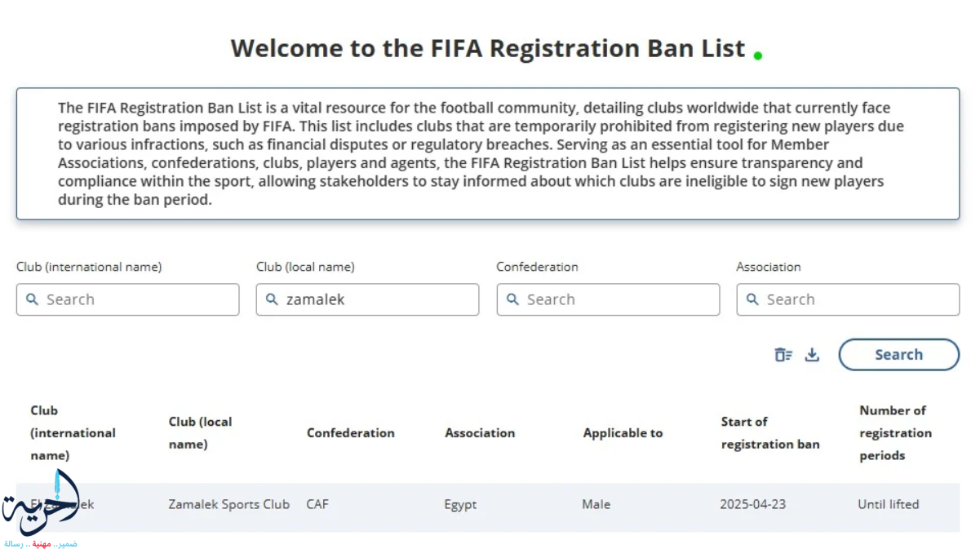Click the clear filters trash icon
Viewport: 980px width, 549px height.
point(783,355)
